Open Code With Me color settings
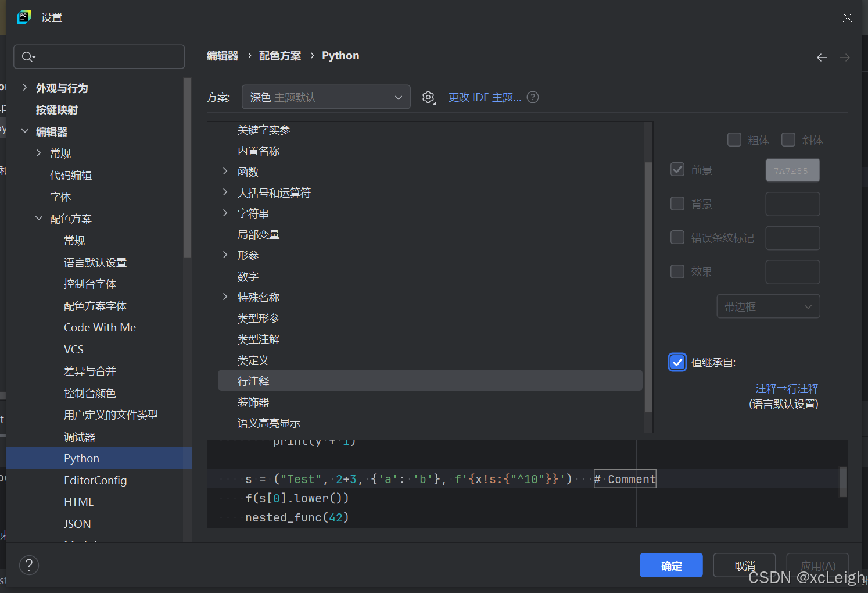This screenshot has width=868, height=593. click(100, 327)
